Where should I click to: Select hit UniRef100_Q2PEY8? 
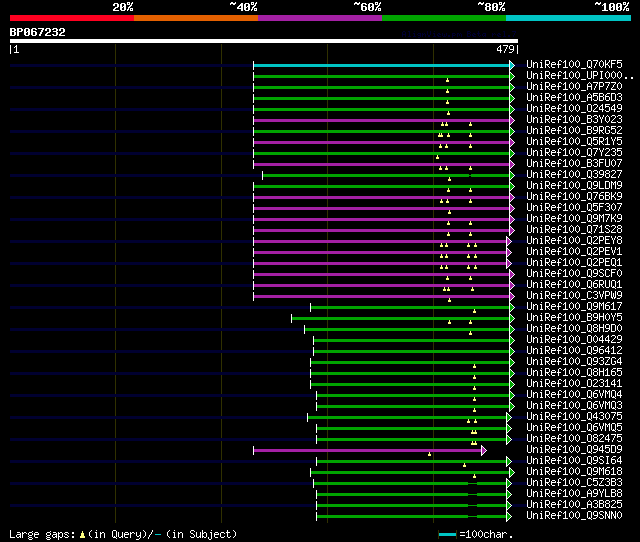click(x=574, y=241)
